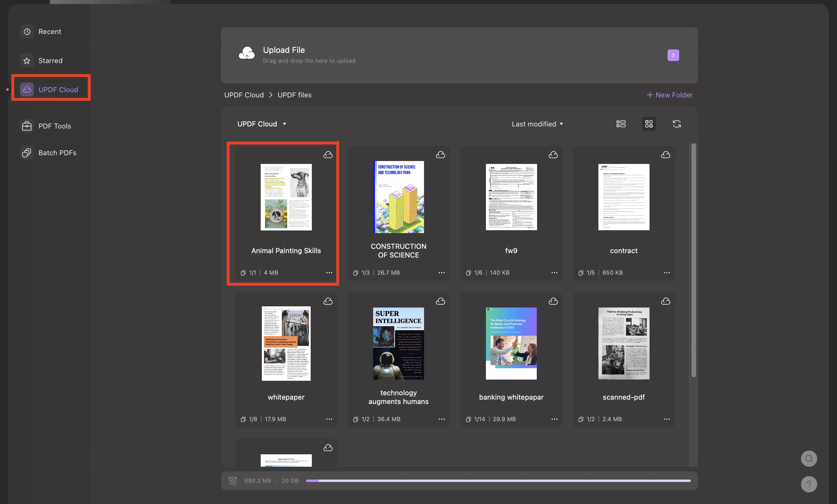Click the upload cloud icon
The image size is (837, 504).
[246, 54]
